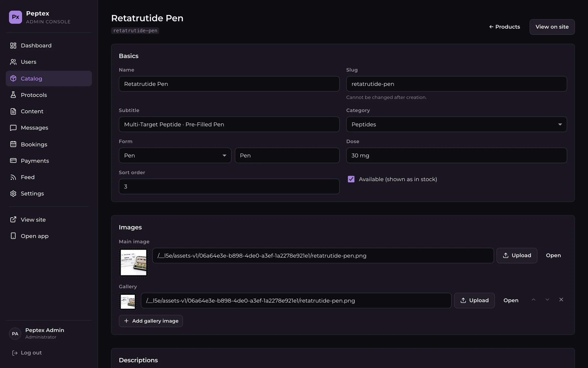Click the View site external link icon
Viewport: 588px width, 368px height.
pyautogui.click(x=13, y=220)
